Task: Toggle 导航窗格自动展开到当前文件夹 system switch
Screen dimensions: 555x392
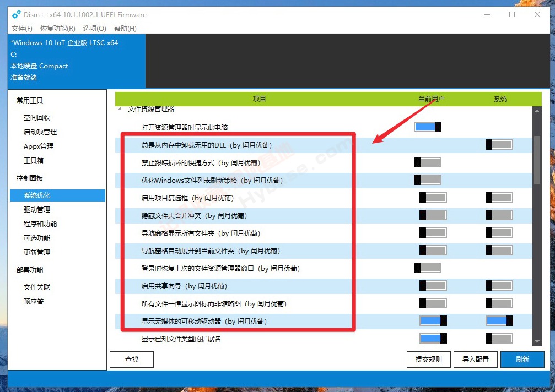Action: (x=499, y=251)
